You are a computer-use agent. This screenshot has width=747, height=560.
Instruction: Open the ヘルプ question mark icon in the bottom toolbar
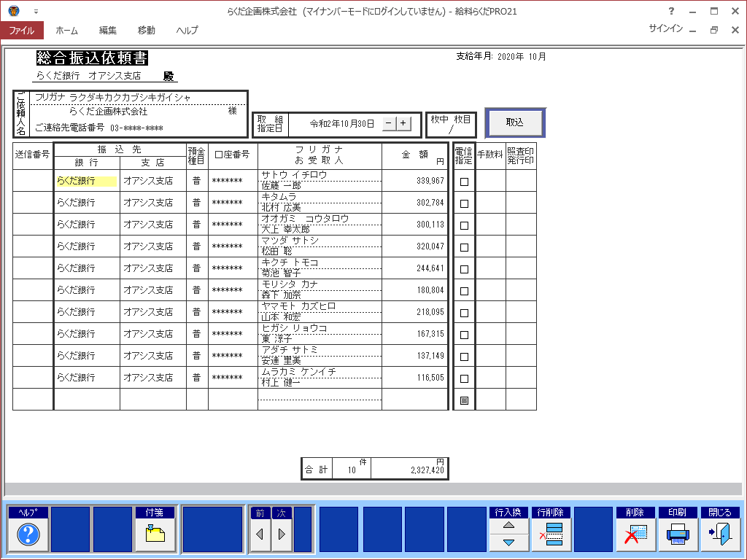coord(28,534)
